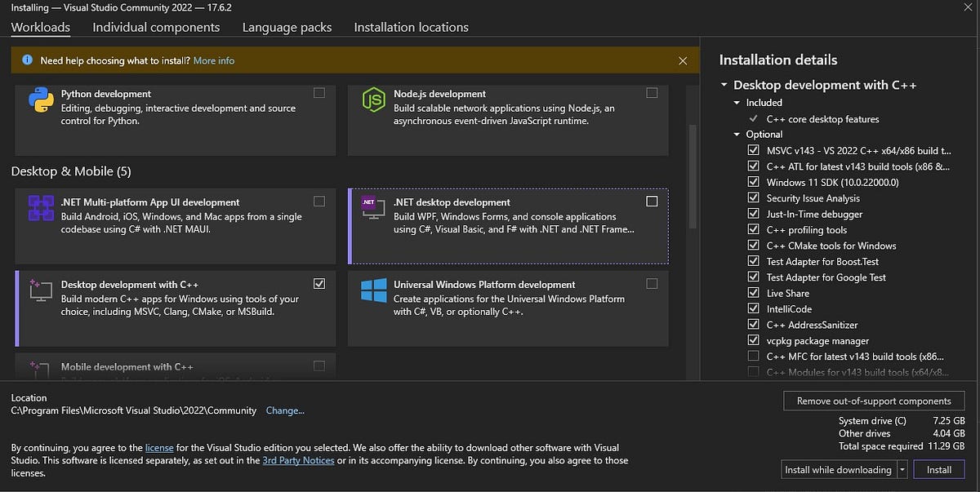Image resolution: width=980 pixels, height=492 pixels.
Task: Click the Universal Windows Platform logo icon
Action: pos(373,290)
